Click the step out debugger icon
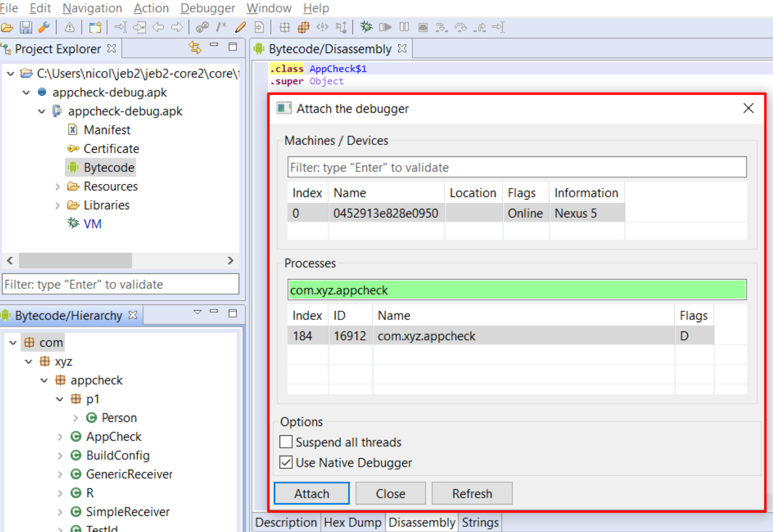This screenshot has width=773, height=532. (x=480, y=28)
